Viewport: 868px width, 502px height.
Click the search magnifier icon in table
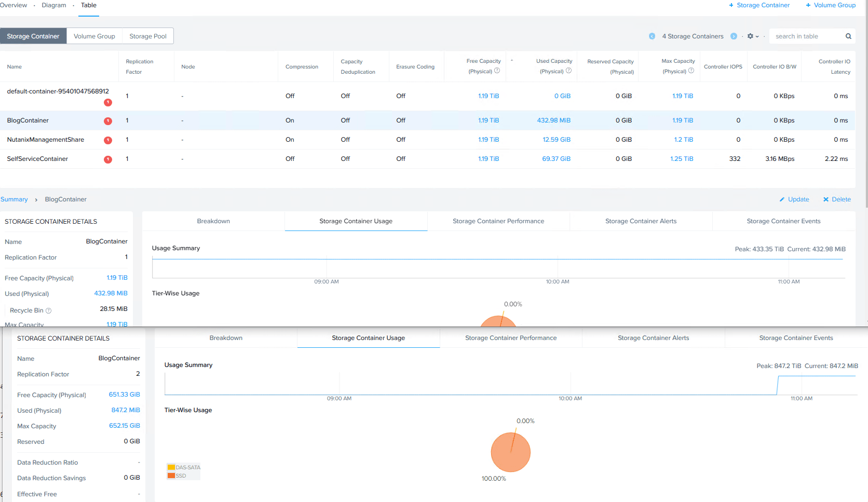[x=848, y=36]
